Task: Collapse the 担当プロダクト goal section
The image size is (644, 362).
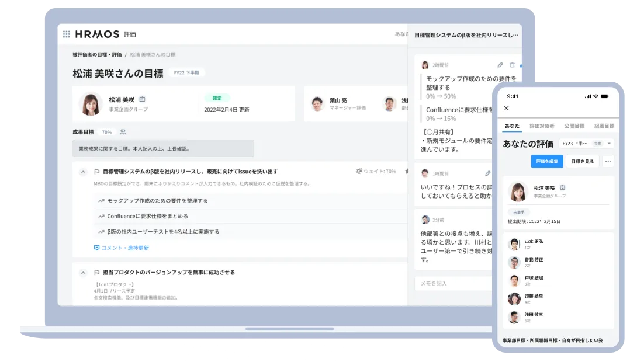Action: [82, 271]
